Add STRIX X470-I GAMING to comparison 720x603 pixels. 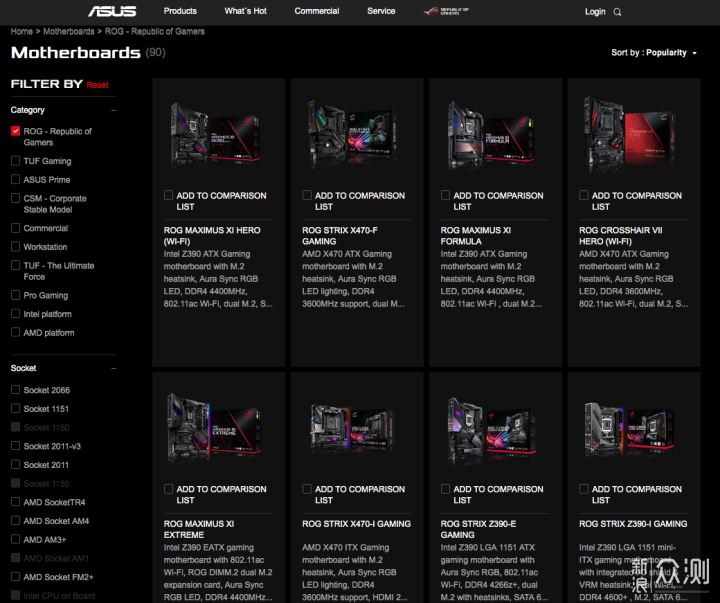click(307, 489)
